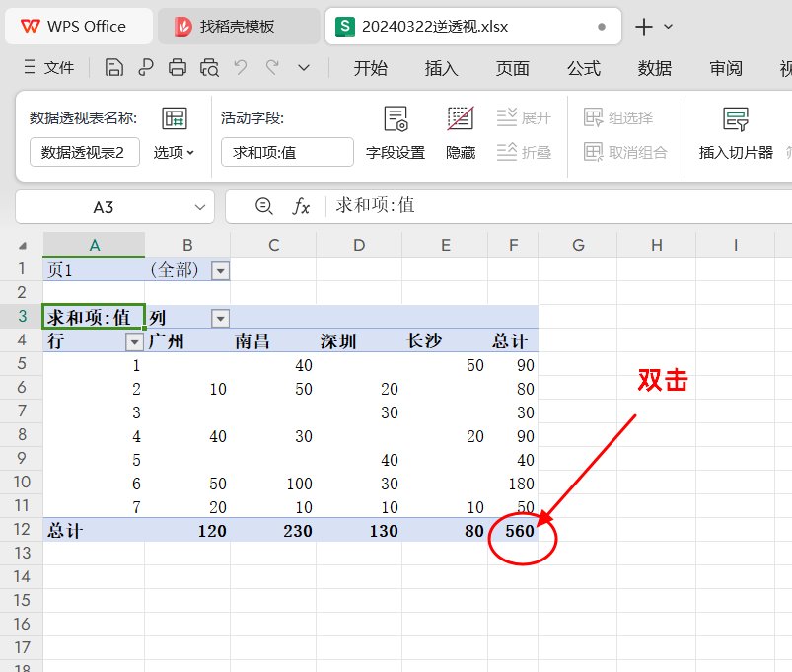The height and width of the screenshot is (672, 792).
Task: Click the Print icon
Action: [178, 67]
